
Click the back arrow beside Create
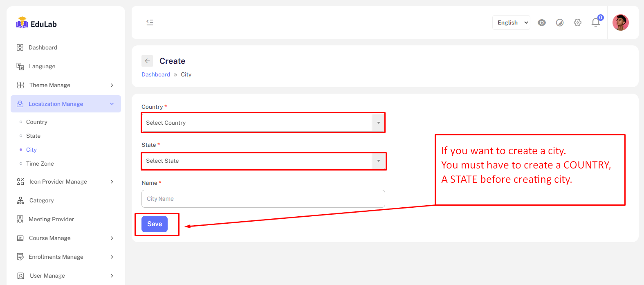(147, 61)
